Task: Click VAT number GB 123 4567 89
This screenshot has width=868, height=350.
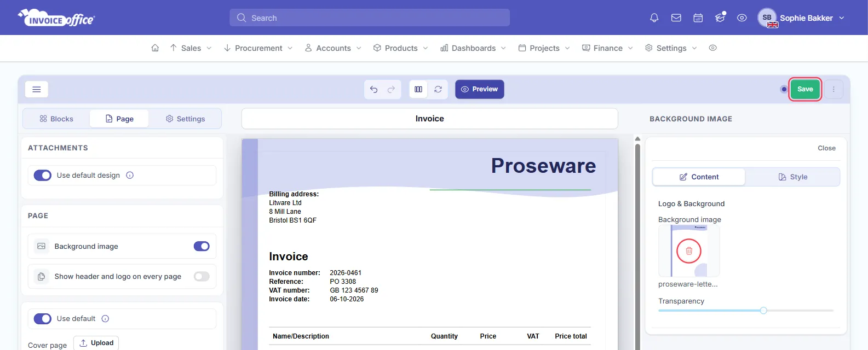Action: [354, 290]
